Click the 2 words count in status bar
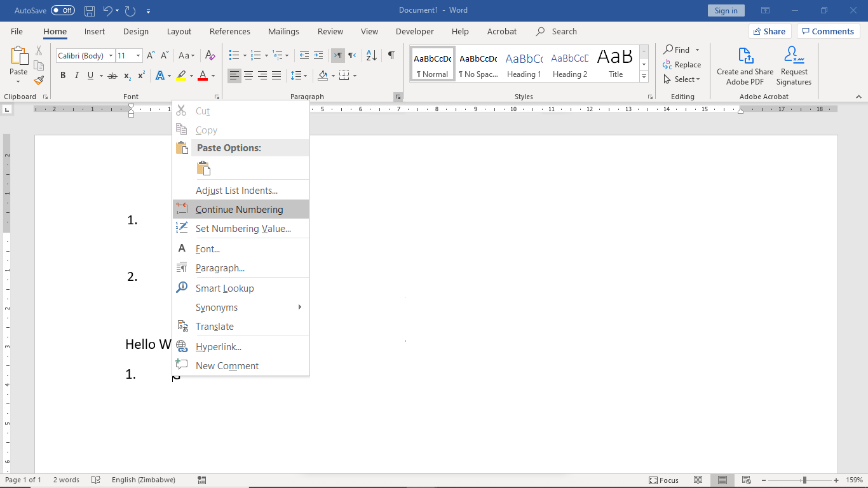 (x=66, y=480)
